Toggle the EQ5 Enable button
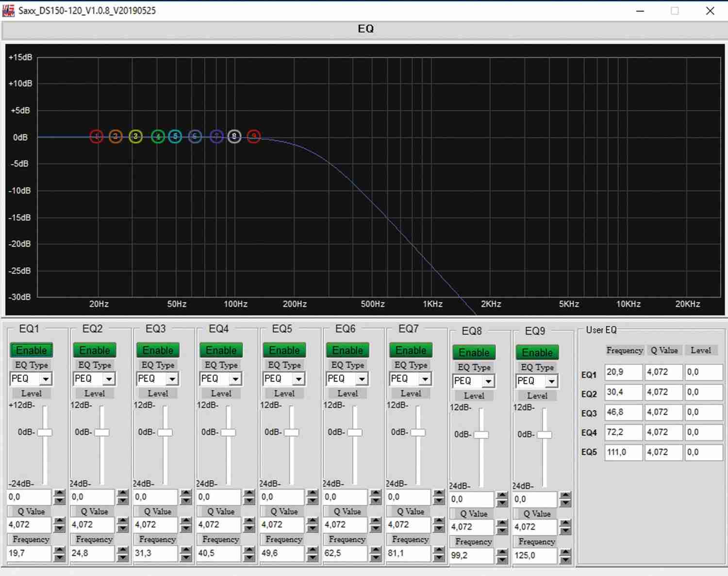 click(284, 350)
